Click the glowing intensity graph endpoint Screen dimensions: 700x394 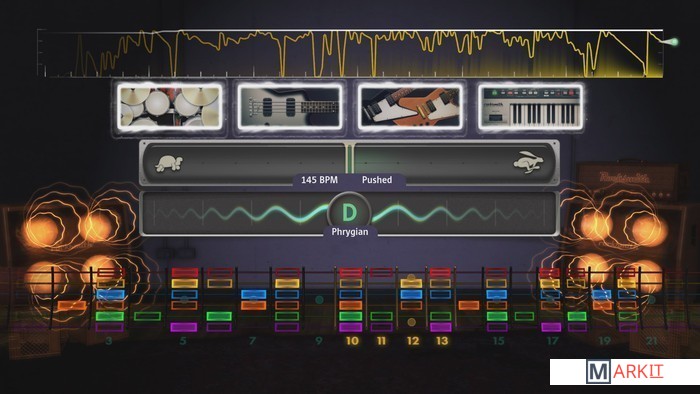675,42
